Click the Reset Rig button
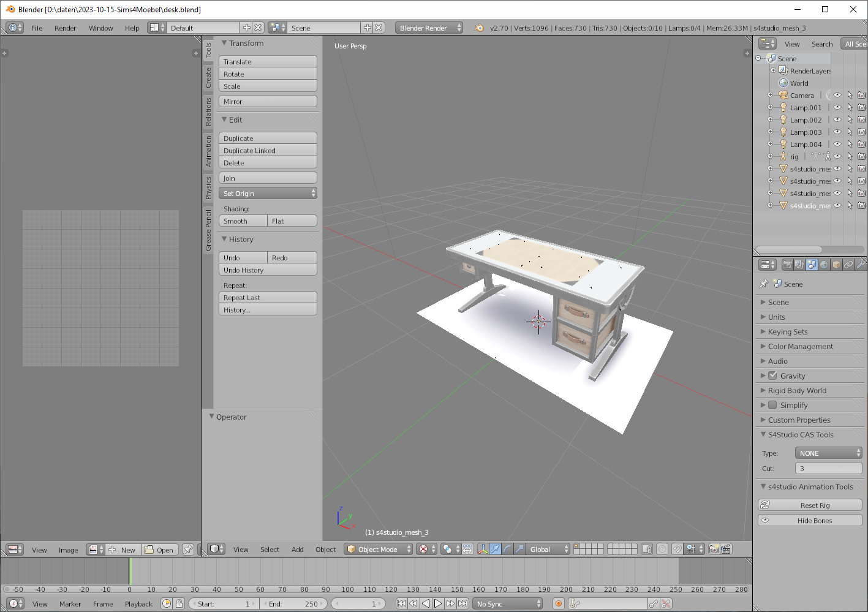Image resolution: width=868 pixels, height=612 pixels. tap(810, 505)
